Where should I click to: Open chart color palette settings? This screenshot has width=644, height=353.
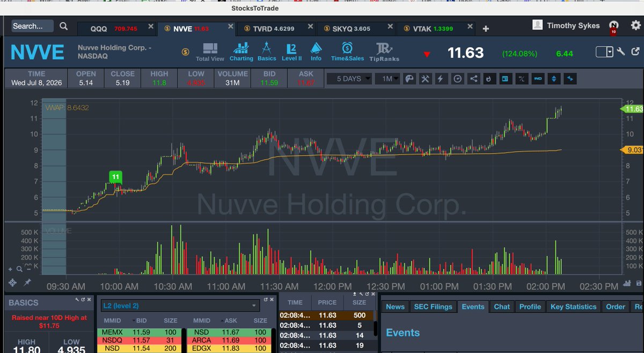pyautogui.click(x=409, y=78)
